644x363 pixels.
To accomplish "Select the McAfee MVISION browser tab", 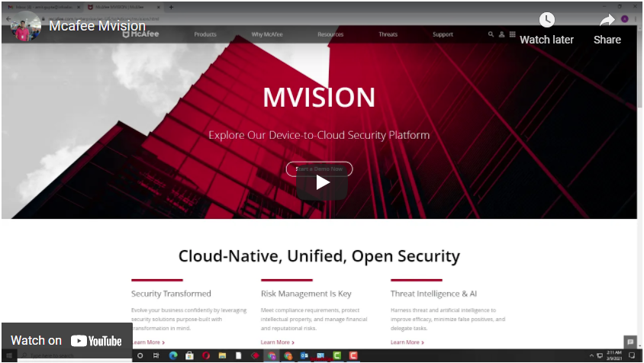I will click(x=123, y=7).
